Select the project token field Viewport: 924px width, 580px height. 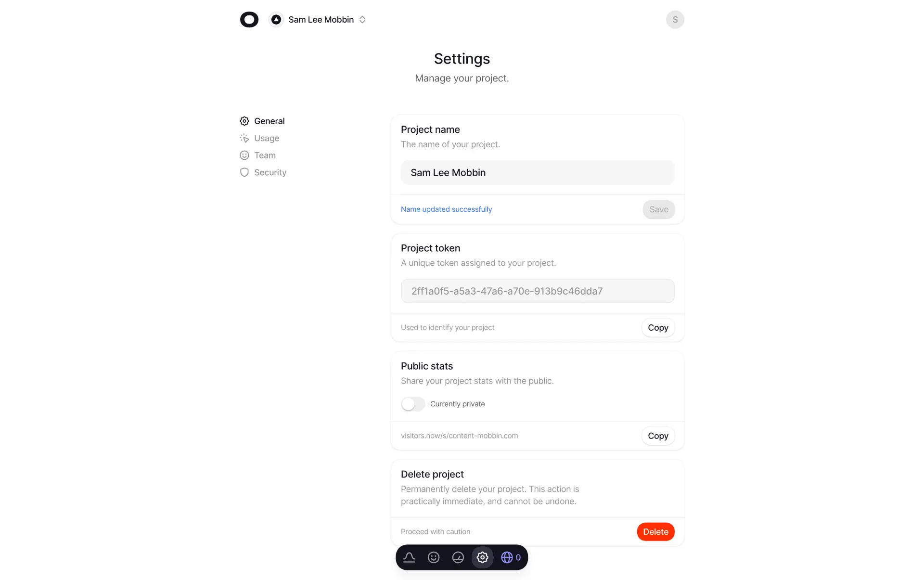tap(538, 291)
